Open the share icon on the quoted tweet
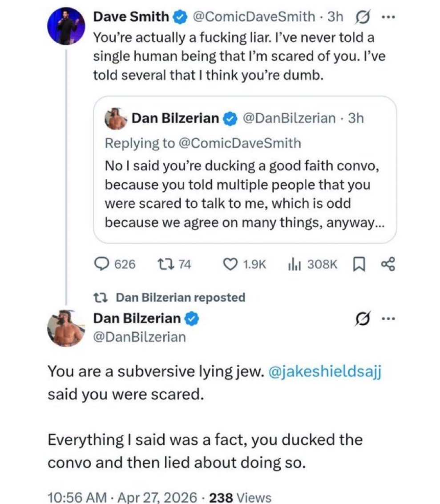 point(387,264)
